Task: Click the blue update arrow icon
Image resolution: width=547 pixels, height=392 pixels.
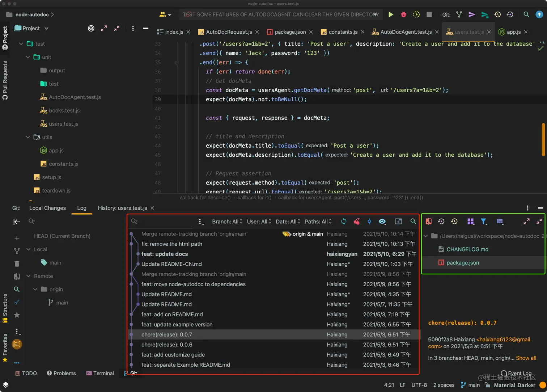Action: (539, 14)
